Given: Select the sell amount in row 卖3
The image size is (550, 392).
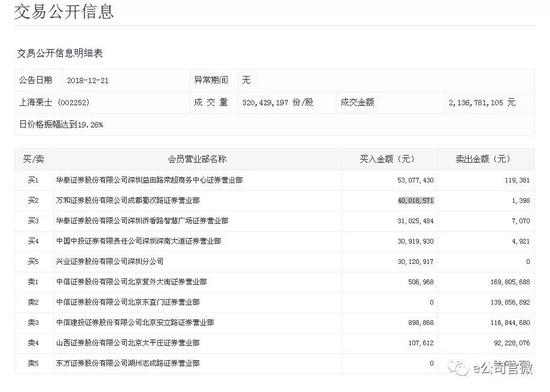Looking at the screenshot, I should 510,323.
